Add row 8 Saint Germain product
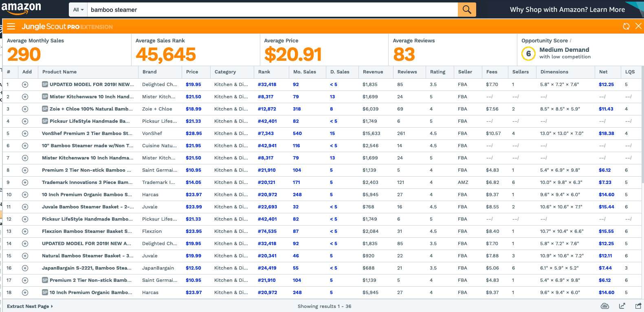The height and width of the screenshot is (312, 644). [25, 170]
